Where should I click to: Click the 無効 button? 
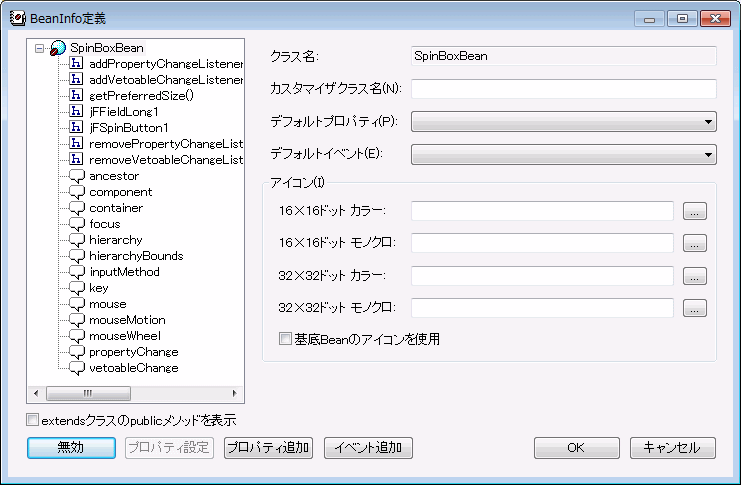tap(71, 448)
